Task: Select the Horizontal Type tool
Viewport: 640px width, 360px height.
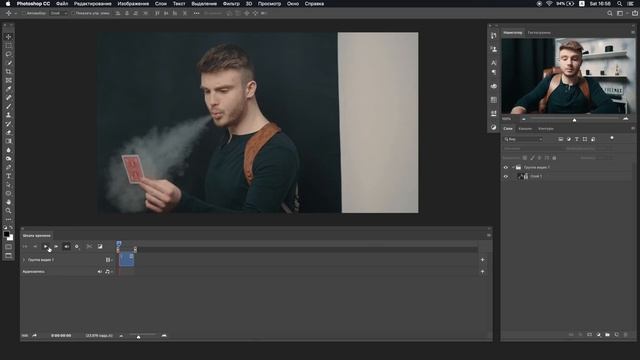Action: tap(9, 176)
